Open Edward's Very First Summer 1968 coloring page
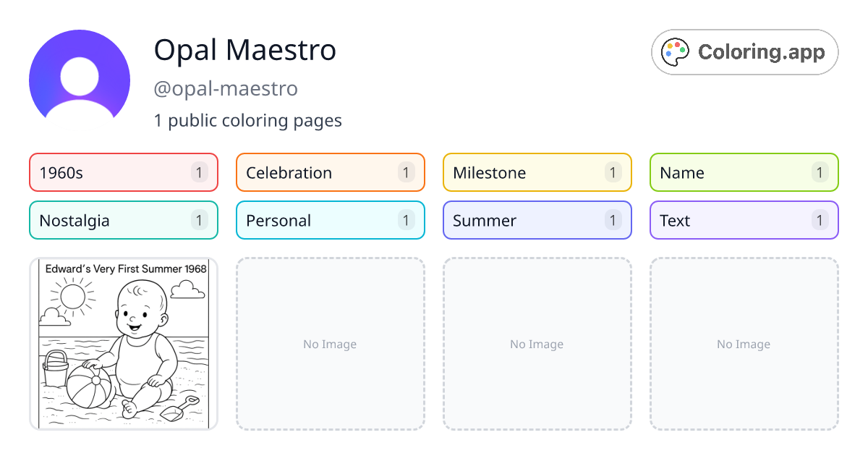Viewport: 868px width, 456px height. click(123, 344)
